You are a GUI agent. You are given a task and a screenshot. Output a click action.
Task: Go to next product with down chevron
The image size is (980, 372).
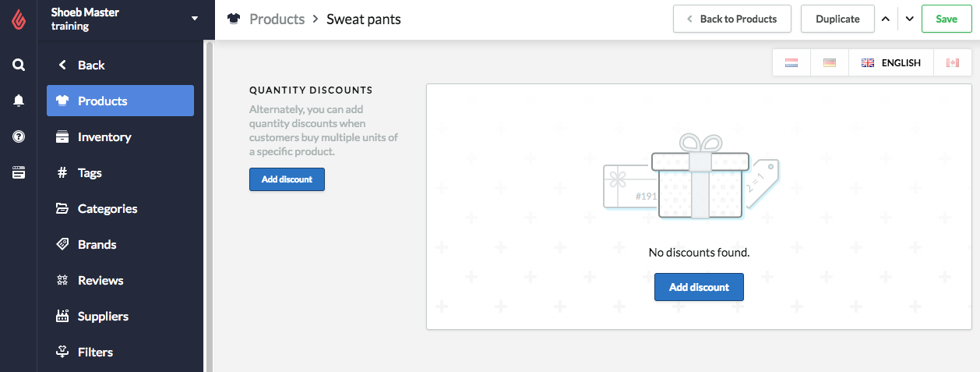pyautogui.click(x=909, y=19)
